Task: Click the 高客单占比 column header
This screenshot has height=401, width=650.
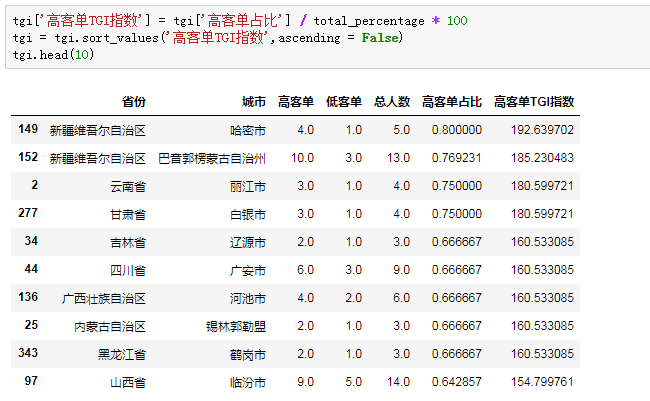Action: (x=452, y=102)
